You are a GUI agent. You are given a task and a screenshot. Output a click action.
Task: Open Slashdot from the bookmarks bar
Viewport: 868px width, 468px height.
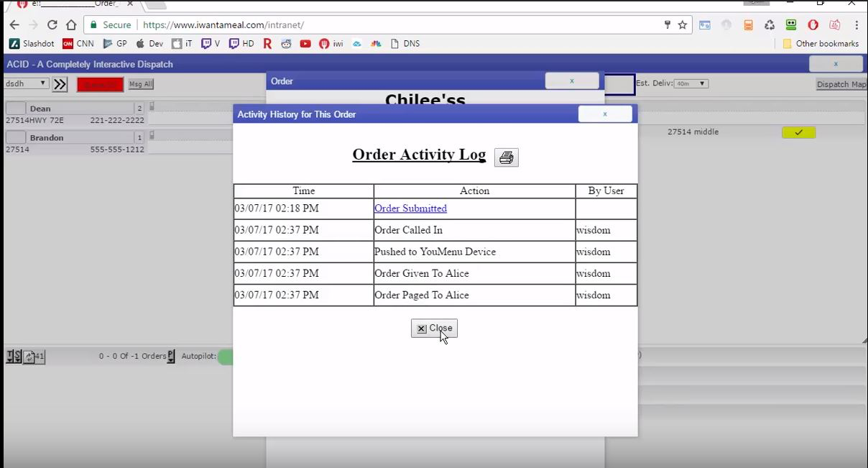point(32,43)
